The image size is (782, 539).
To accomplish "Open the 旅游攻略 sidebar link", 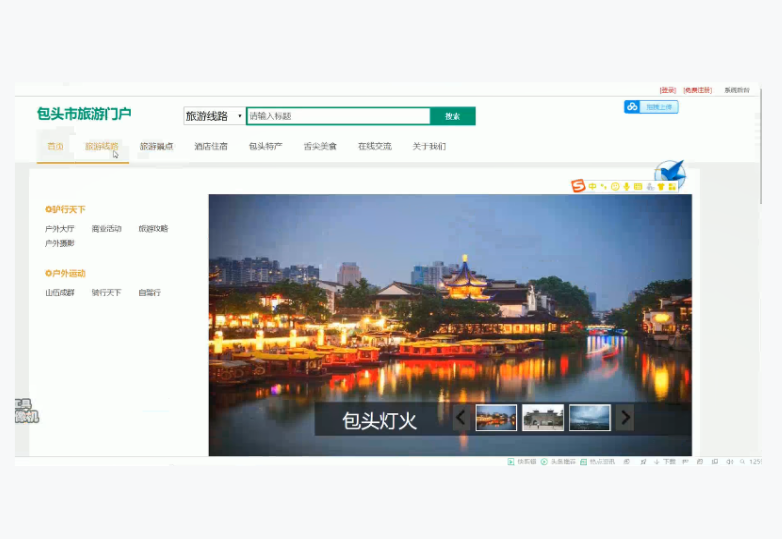I will point(153,229).
